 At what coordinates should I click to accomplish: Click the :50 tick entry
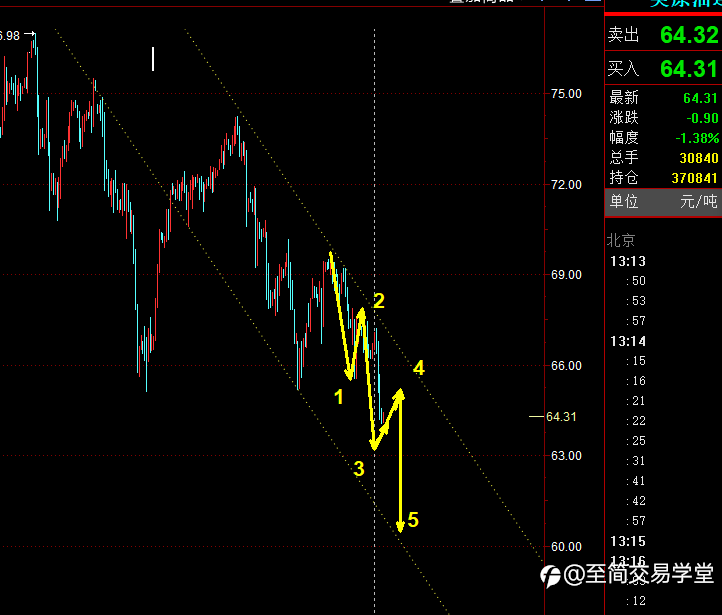click(636, 281)
